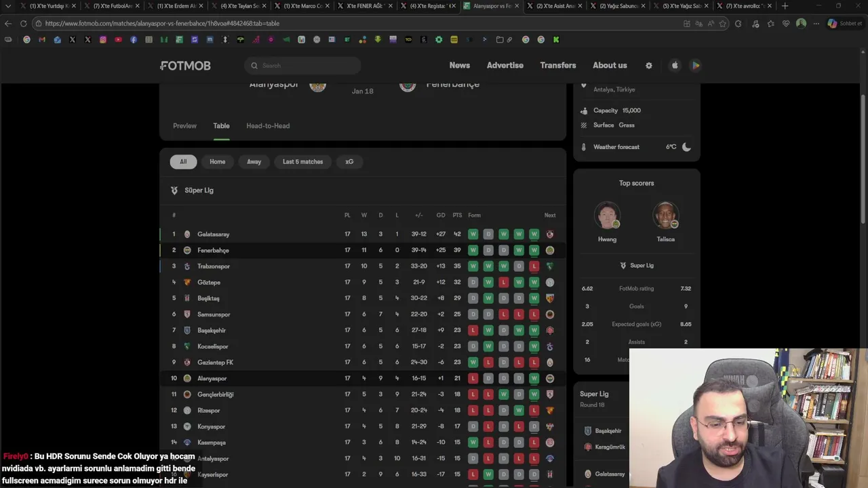The height and width of the screenshot is (488, 868).
Task: Open Beşiktaş team in table
Action: pyautogui.click(x=208, y=298)
